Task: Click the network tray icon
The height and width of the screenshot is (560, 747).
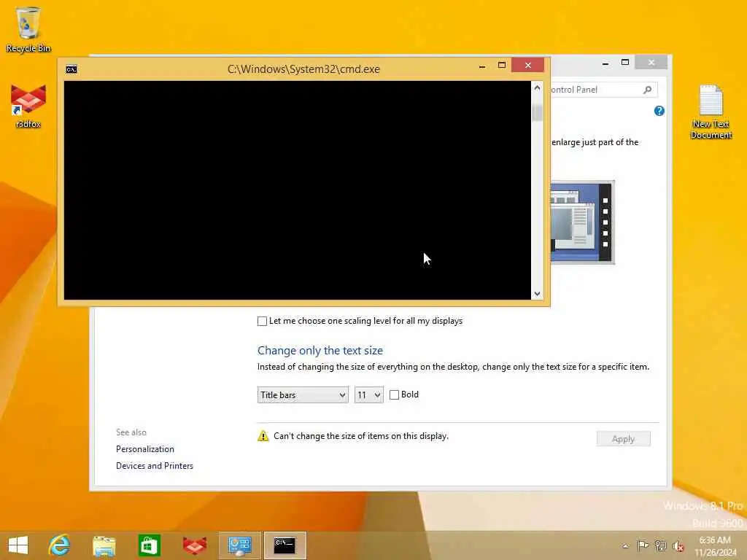Action: [661, 545]
